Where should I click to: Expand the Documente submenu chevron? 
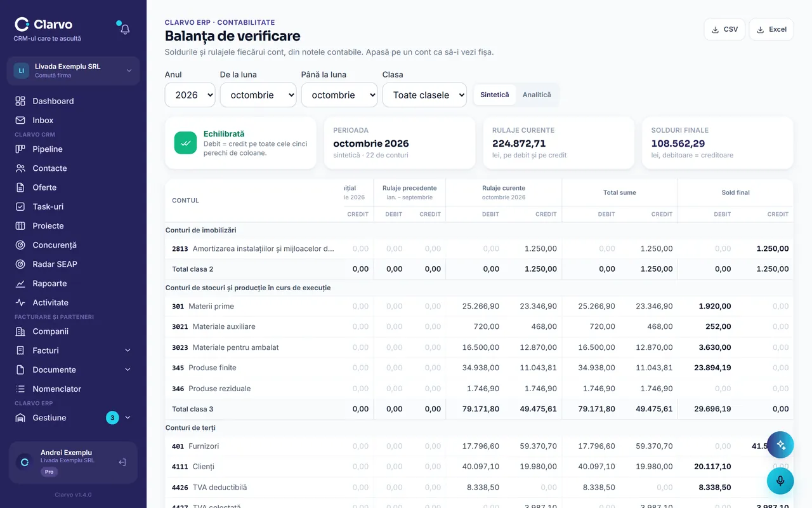[128, 370]
